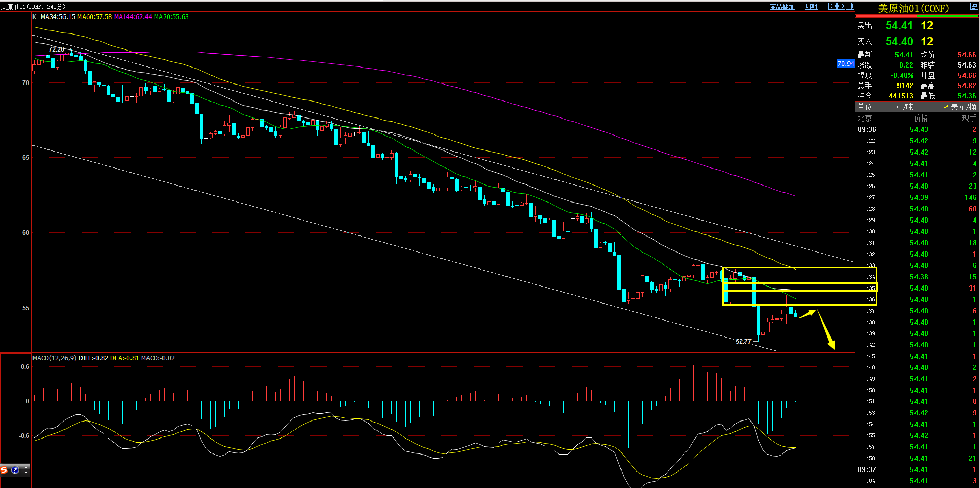Image resolution: width=980 pixels, height=488 pixels.
Task: Click the 70 price axis label
Action: click(x=26, y=83)
